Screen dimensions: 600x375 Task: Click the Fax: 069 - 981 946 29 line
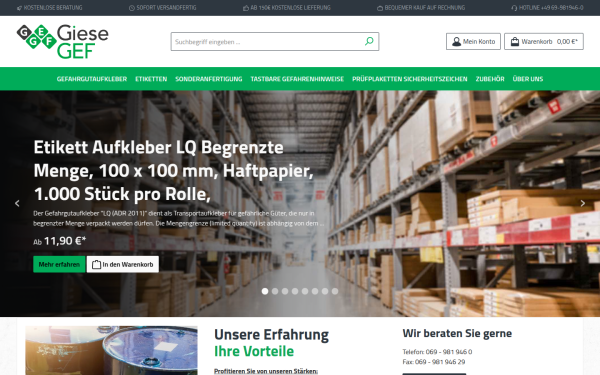[434, 362]
